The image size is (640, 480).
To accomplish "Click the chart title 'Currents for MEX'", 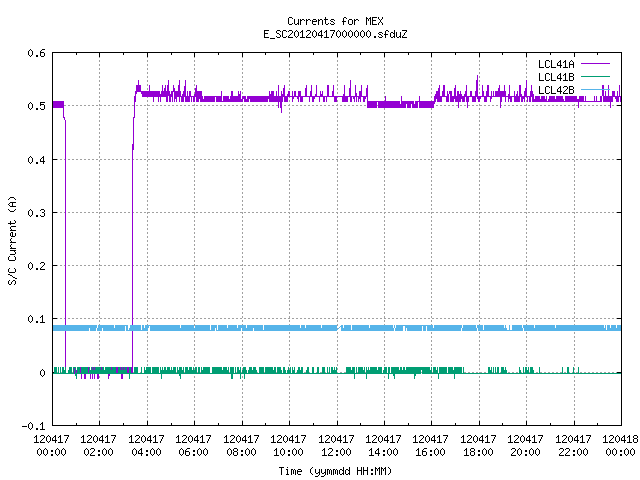I will click(335, 21).
